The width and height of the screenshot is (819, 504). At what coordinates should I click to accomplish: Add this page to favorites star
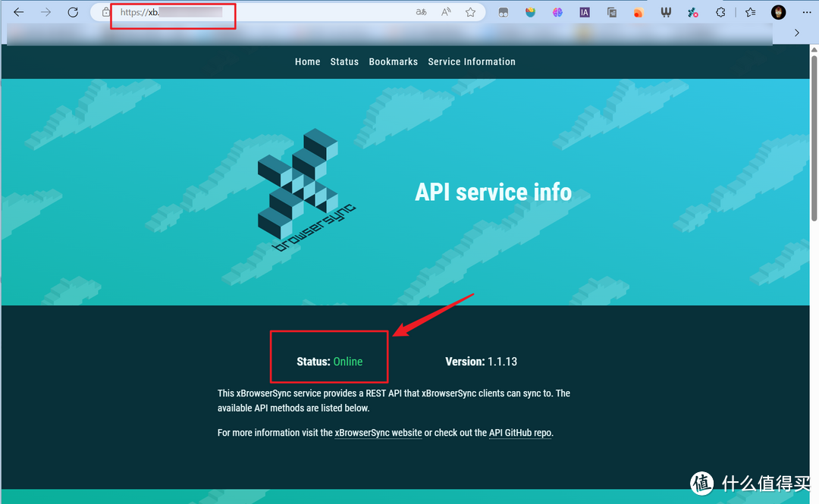click(x=471, y=12)
